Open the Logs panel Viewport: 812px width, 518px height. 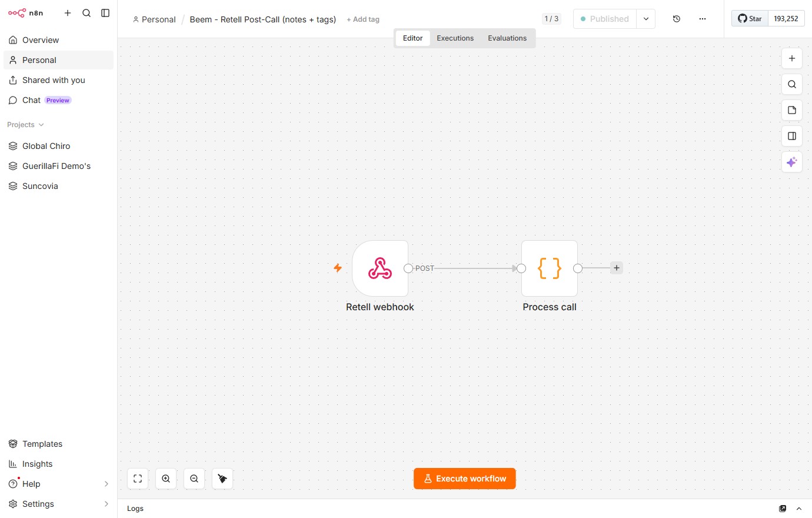(x=135, y=509)
